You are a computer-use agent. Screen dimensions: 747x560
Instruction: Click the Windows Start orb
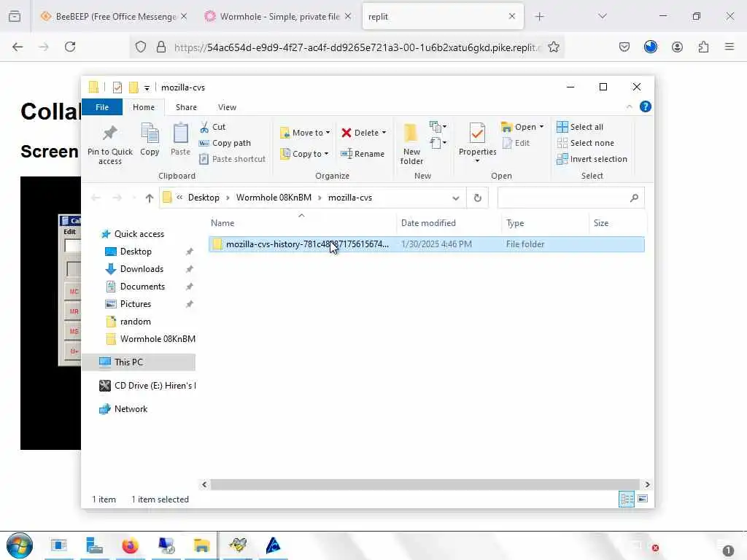(x=20, y=545)
